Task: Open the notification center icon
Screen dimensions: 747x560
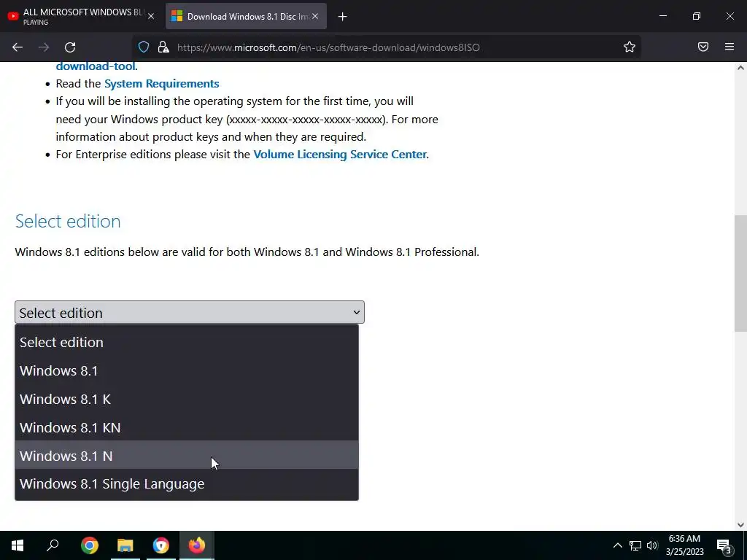Action: coord(724,545)
